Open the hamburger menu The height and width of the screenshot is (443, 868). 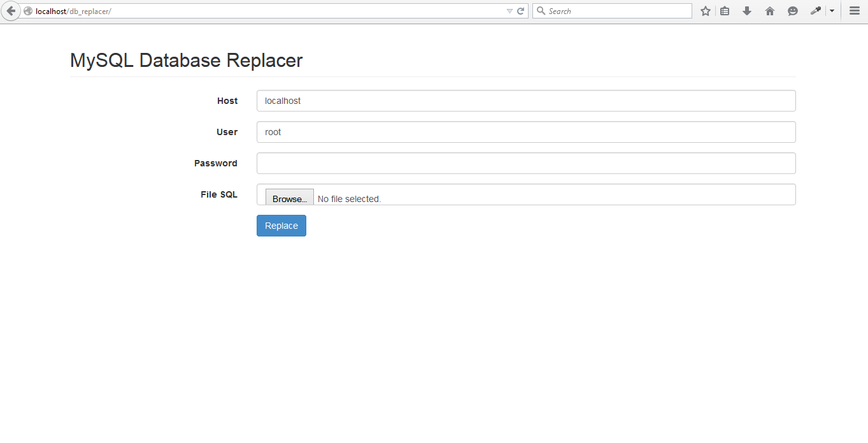[854, 10]
